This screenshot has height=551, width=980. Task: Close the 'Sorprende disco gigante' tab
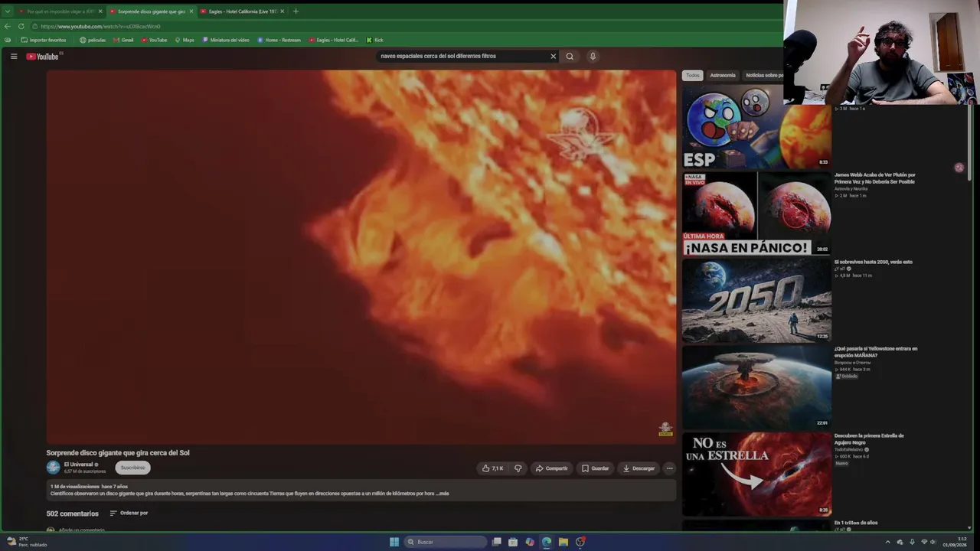pos(191,11)
